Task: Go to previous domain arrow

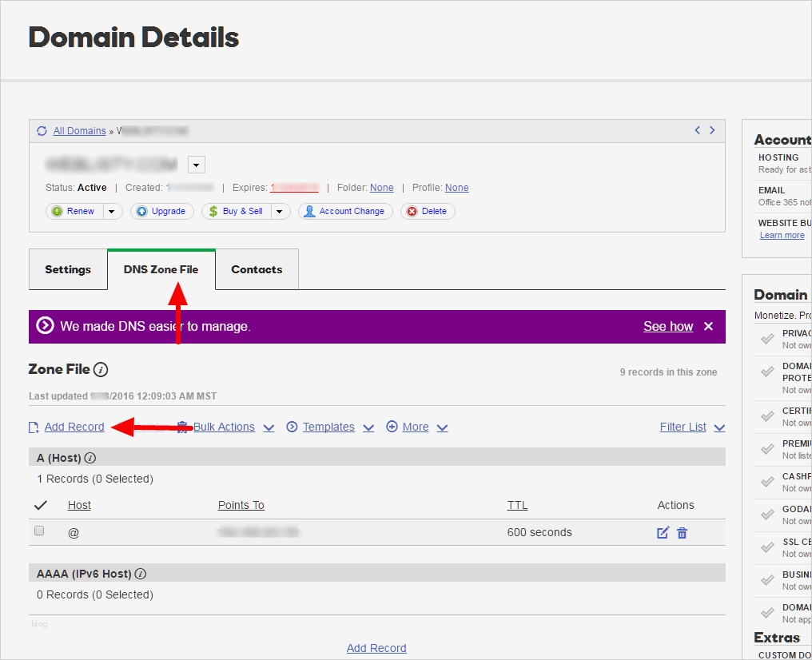Action: coord(697,130)
